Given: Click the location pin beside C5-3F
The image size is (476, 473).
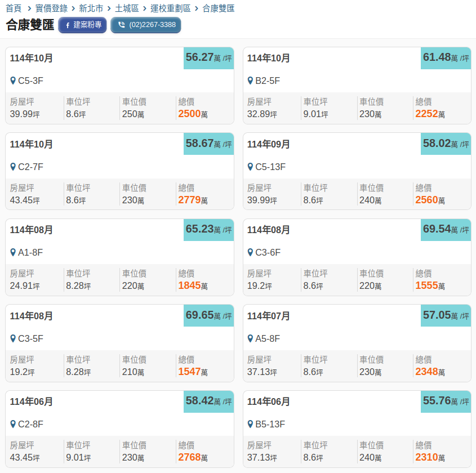Looking at the screenshot, I should click(13, 81).
